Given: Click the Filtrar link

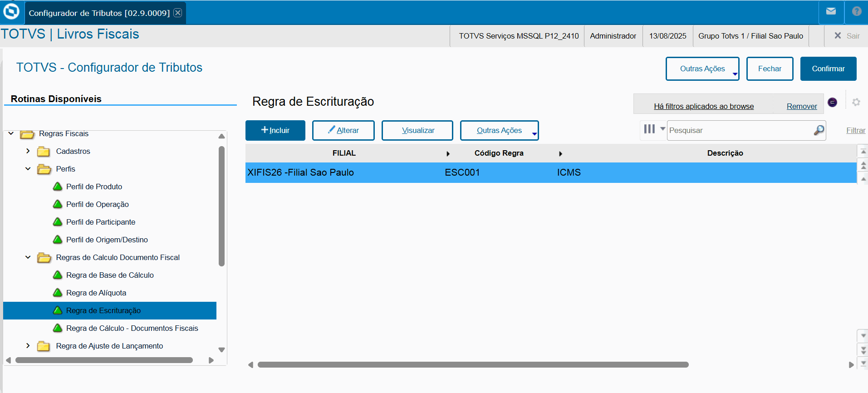Looking at the screenshot, I should [856, 130].
